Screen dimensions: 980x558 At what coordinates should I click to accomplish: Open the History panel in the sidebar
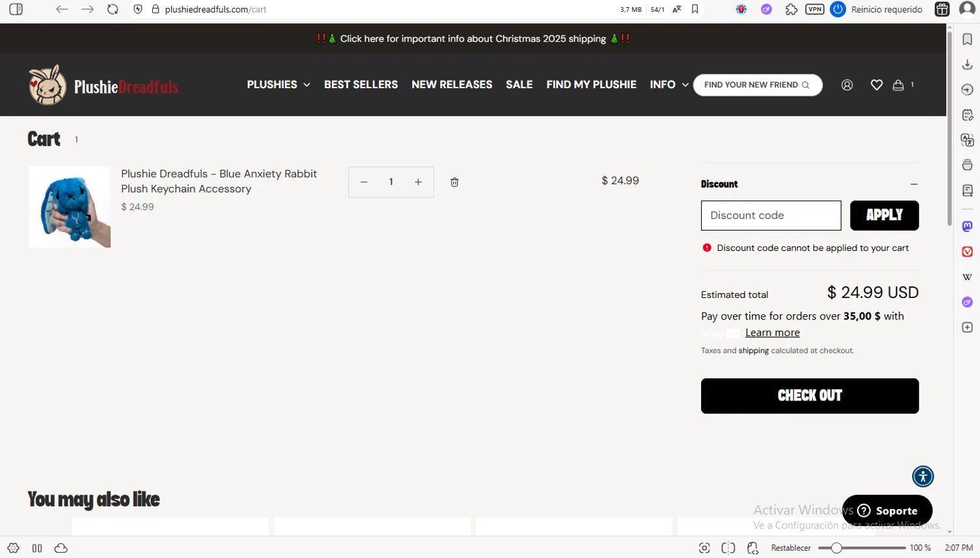point(968,90)
